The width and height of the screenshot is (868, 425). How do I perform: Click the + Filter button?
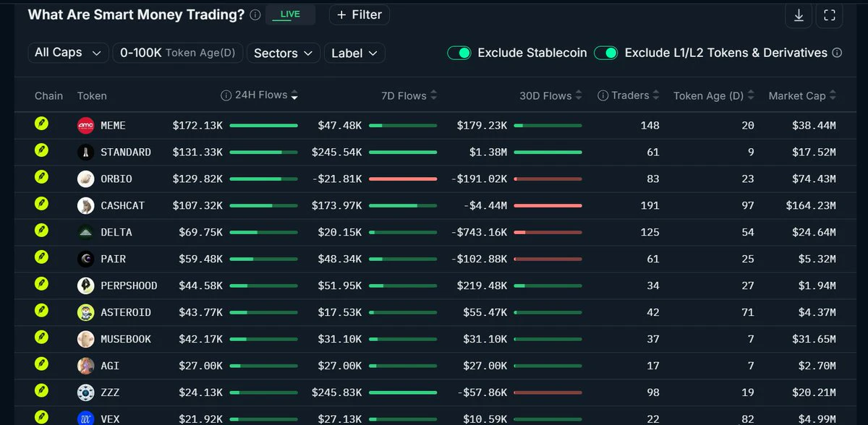(359, 15)
